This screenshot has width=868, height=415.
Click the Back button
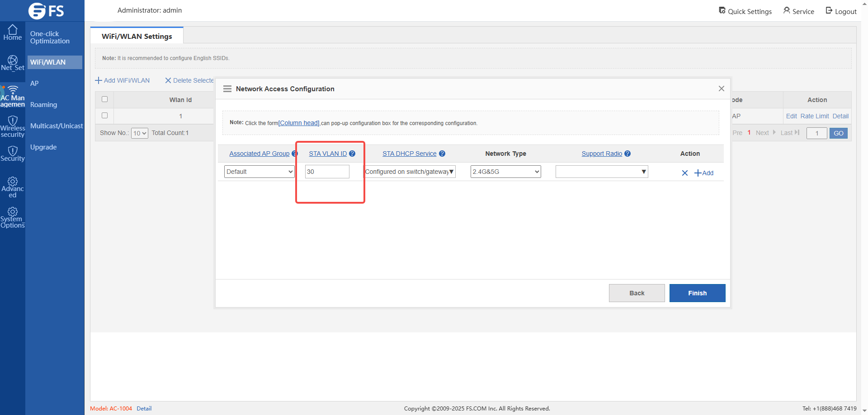point(637,293)
